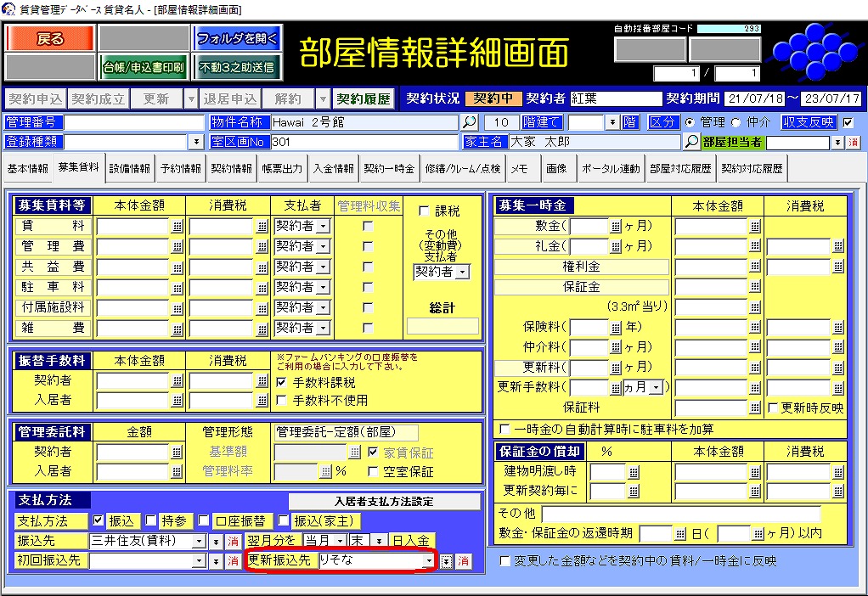Click 消 clear icon next to 更新振込先
Image resolution: width=868 pixels, height=596 pixels.
pyautogui.click(x=463, y=561)
